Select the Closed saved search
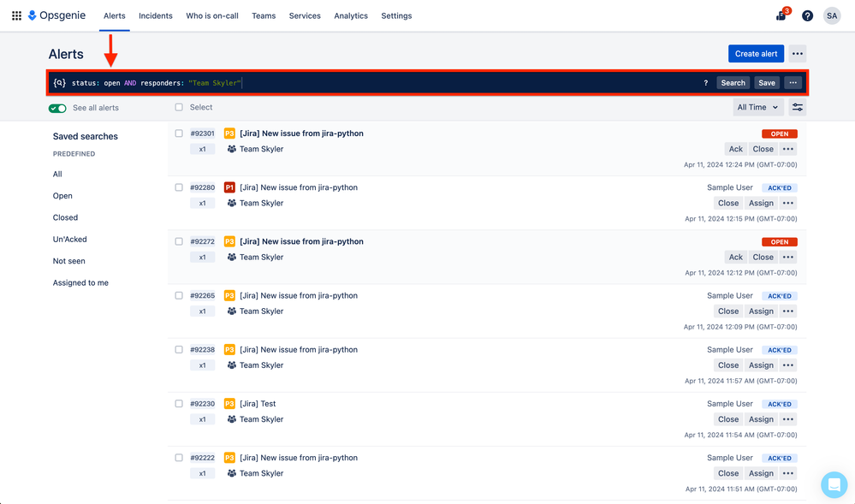 click(x=65, y=217)
